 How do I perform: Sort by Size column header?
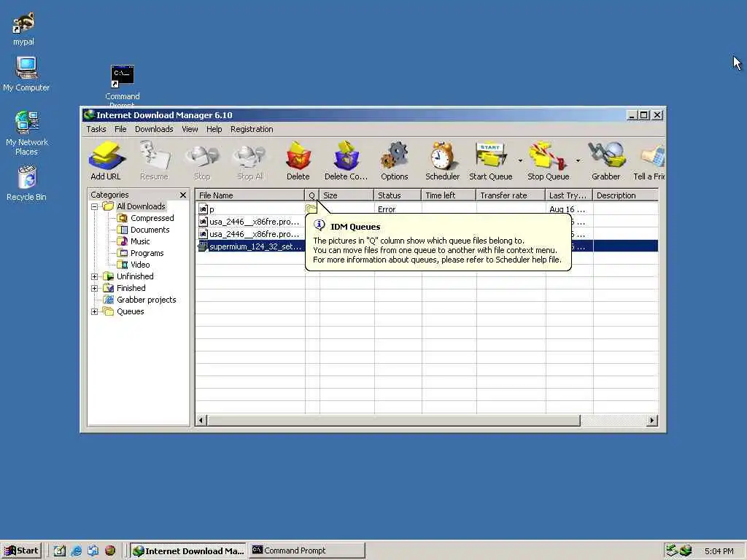tap(347, 195)
